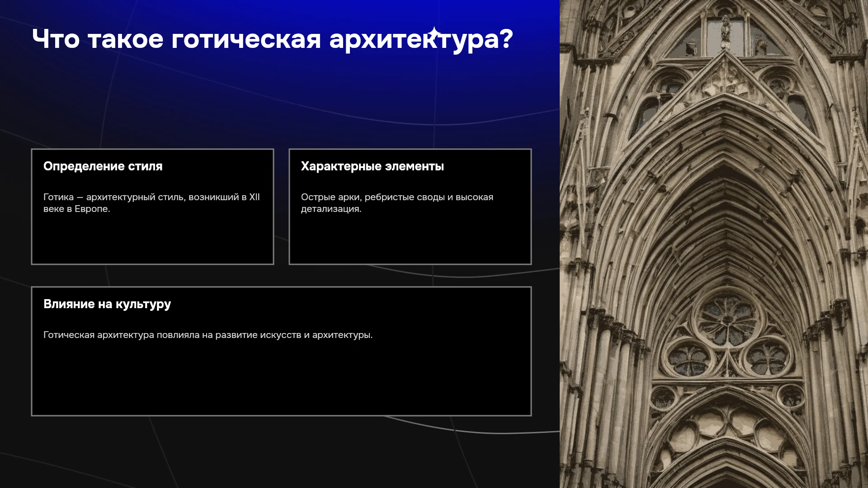Click the slide title about готическая архитектура
This screenshot has width=868, height=488.
point(273,39)
